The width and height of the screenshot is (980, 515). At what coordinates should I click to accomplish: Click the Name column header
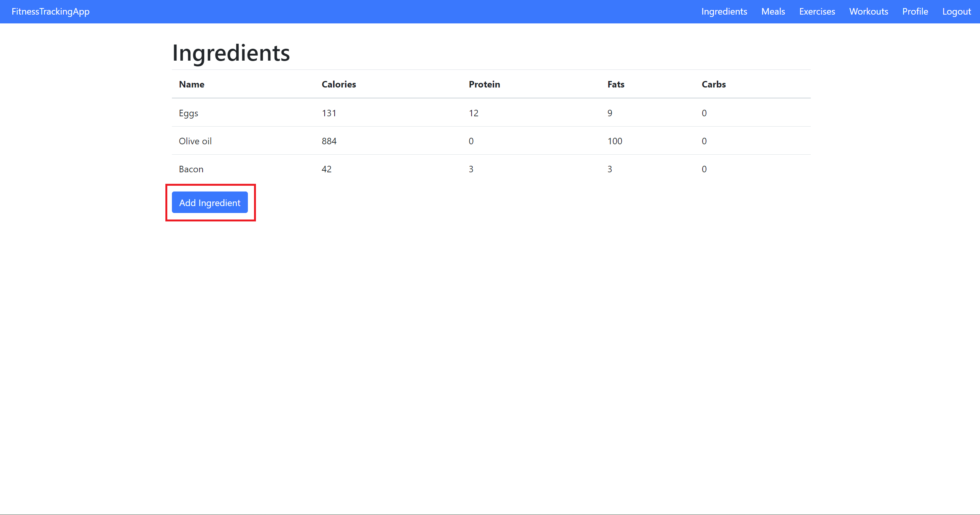[x=191, y=84]
